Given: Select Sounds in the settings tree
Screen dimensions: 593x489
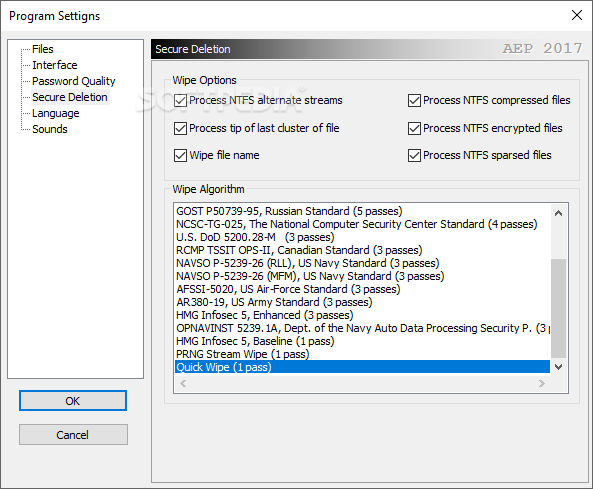Looking at the screenshot, I should point(50,129).
